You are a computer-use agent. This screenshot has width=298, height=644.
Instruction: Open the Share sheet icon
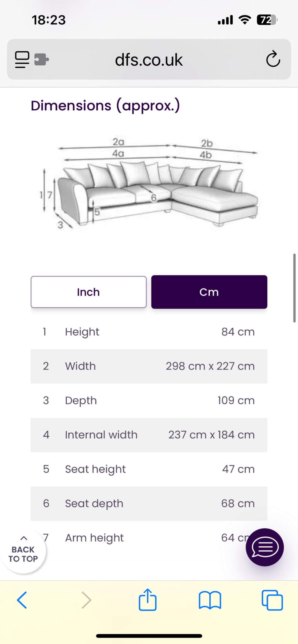tap(147, 600)
